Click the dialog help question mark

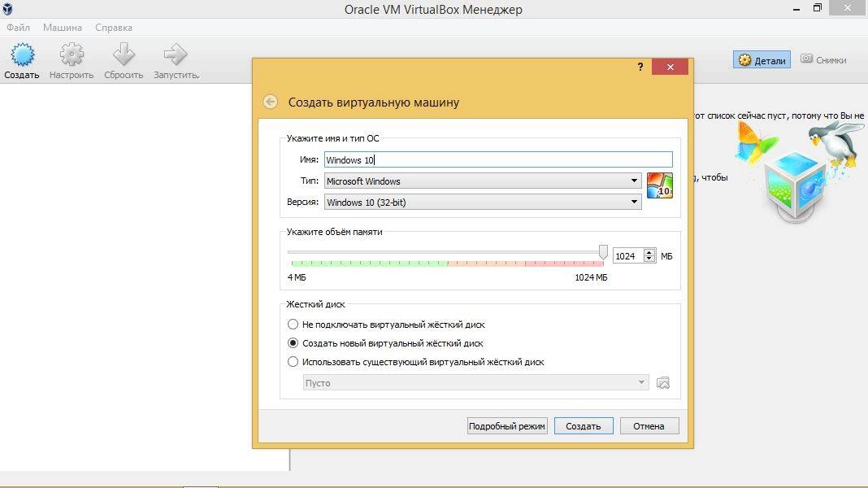pos(640,67)
